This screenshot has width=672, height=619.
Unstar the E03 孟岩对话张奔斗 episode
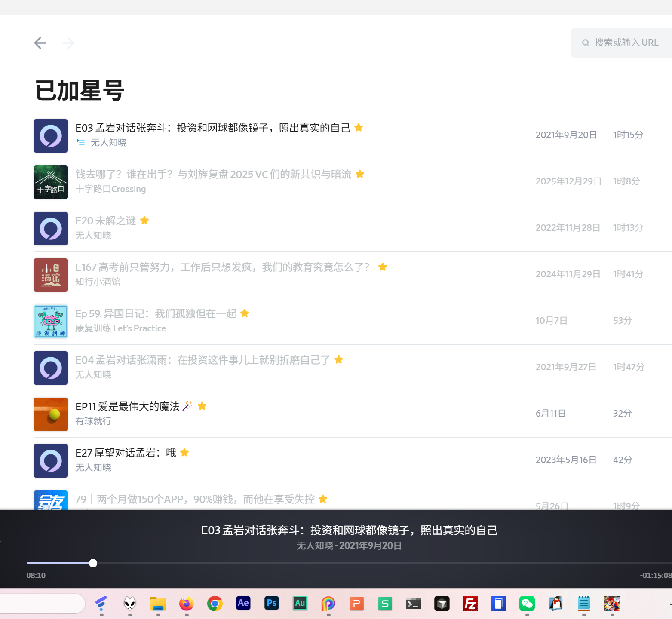pos(359,127)
